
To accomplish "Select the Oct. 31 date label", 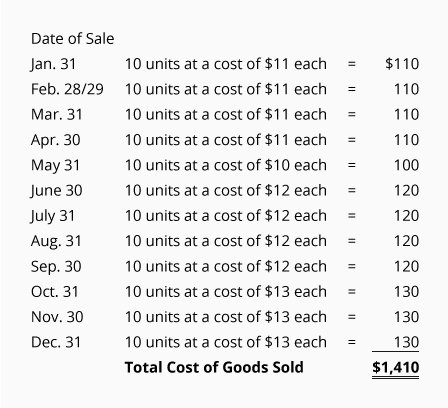I will [x=55, y=292].
